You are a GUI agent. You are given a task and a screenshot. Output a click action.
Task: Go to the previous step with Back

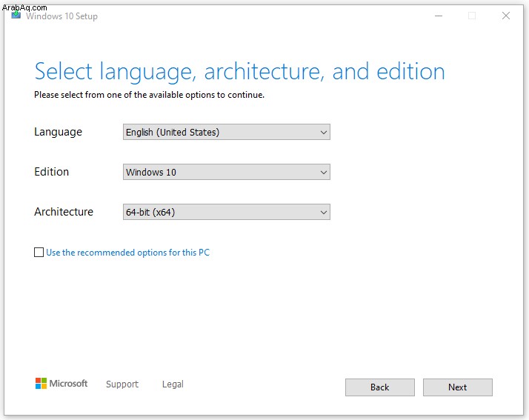click(380, 387)
